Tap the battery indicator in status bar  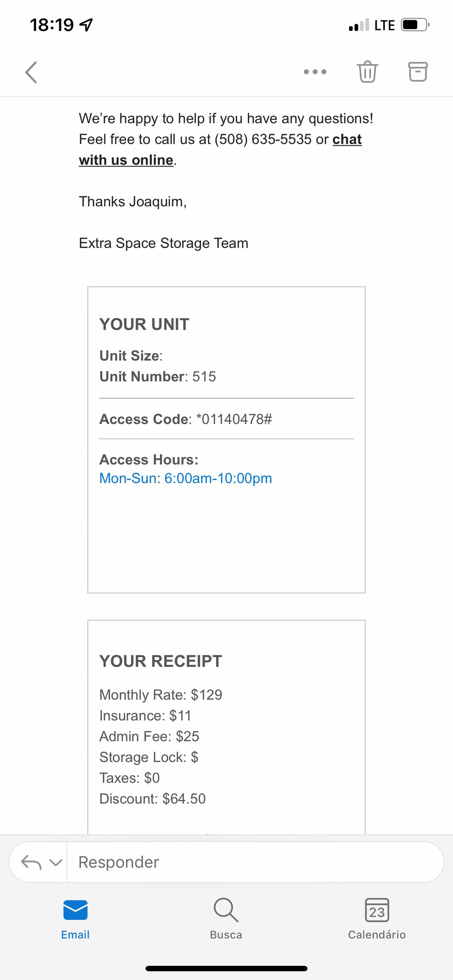point(415,25)
